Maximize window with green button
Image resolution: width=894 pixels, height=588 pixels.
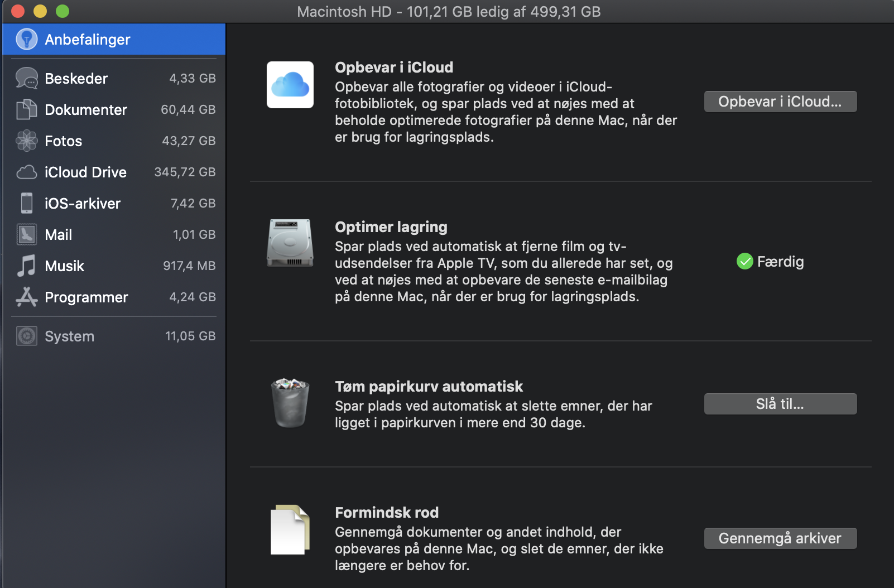[63, 11]
